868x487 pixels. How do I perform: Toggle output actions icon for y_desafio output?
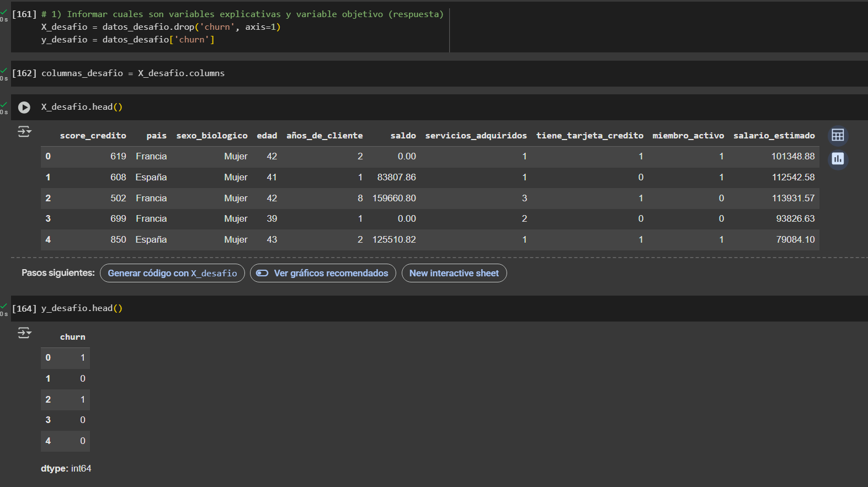(x=24, y=333)
